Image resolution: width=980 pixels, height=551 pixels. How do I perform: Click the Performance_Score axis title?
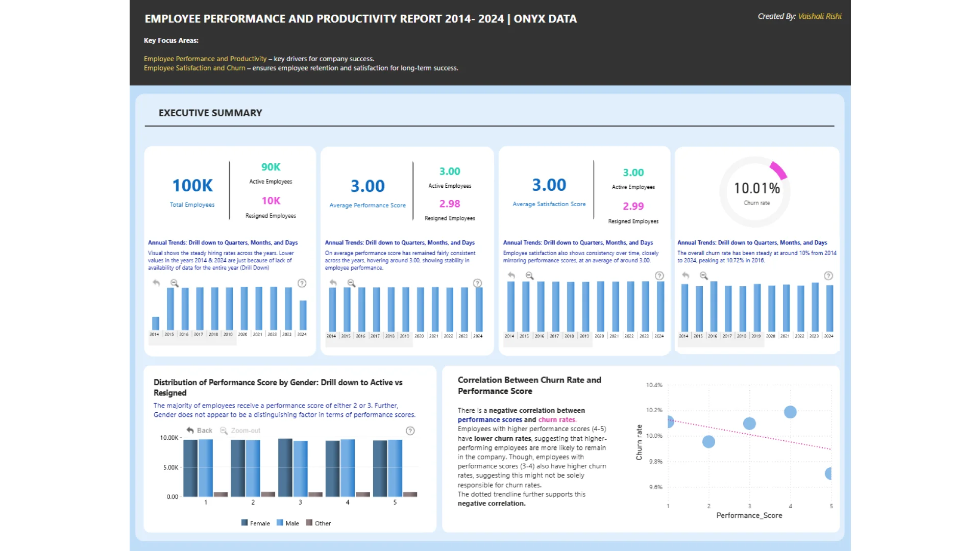pyautogui.click(x=749, y=515)
